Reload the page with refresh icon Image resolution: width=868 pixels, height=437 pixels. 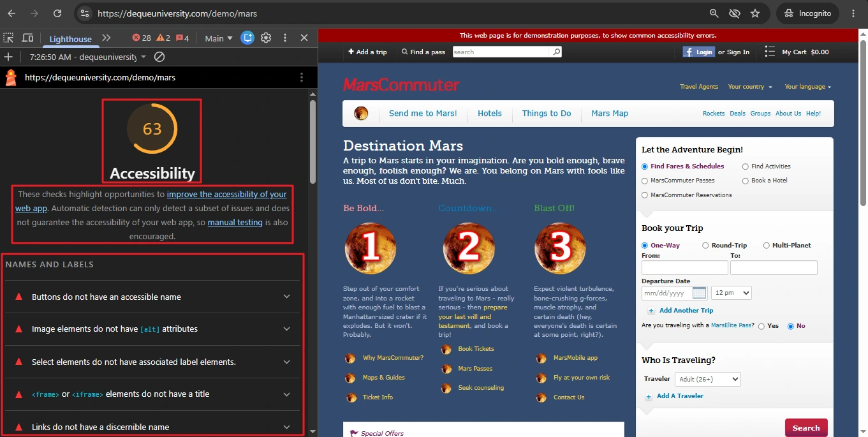(57, 13)
